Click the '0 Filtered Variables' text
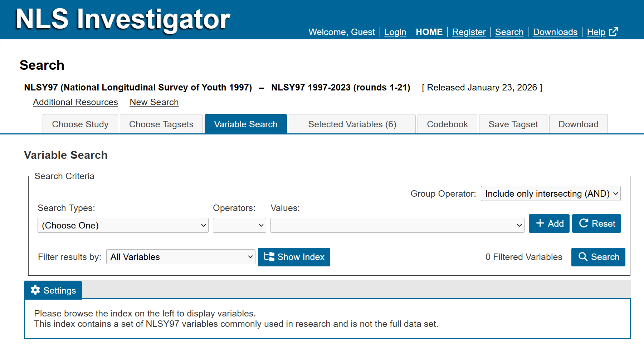Viewport: 644px width, 354px height. pos(524,257)
